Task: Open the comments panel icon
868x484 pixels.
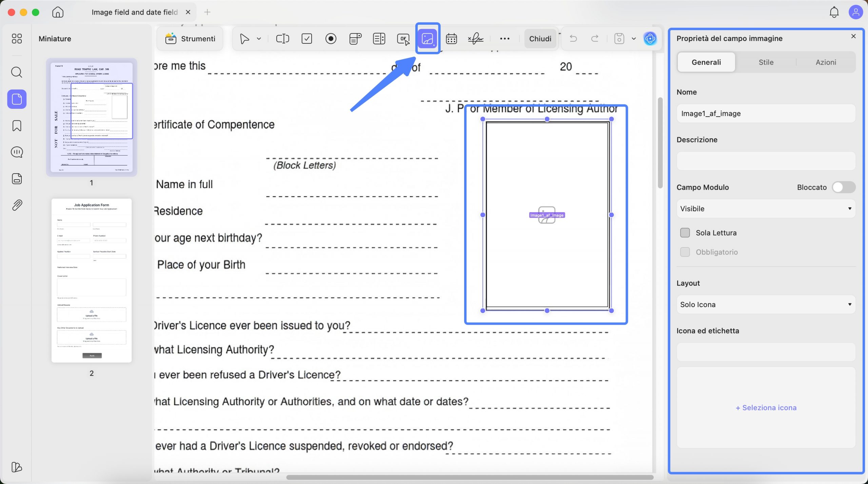Action: pyautogui.click(x=17, y=152)
